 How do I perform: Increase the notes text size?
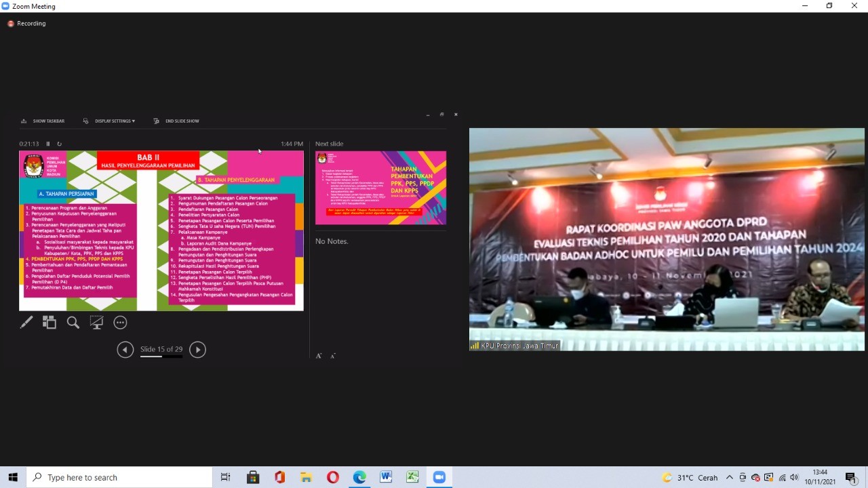coord(319,356)
